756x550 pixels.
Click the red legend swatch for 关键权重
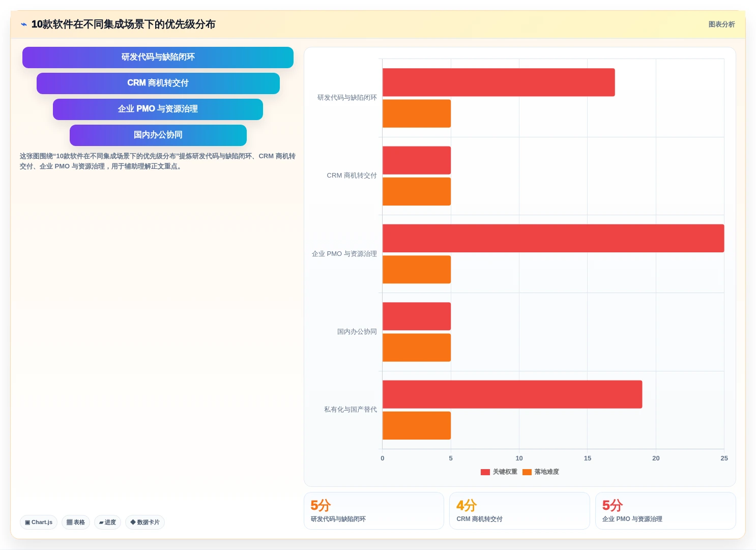[x=485, y=472]
